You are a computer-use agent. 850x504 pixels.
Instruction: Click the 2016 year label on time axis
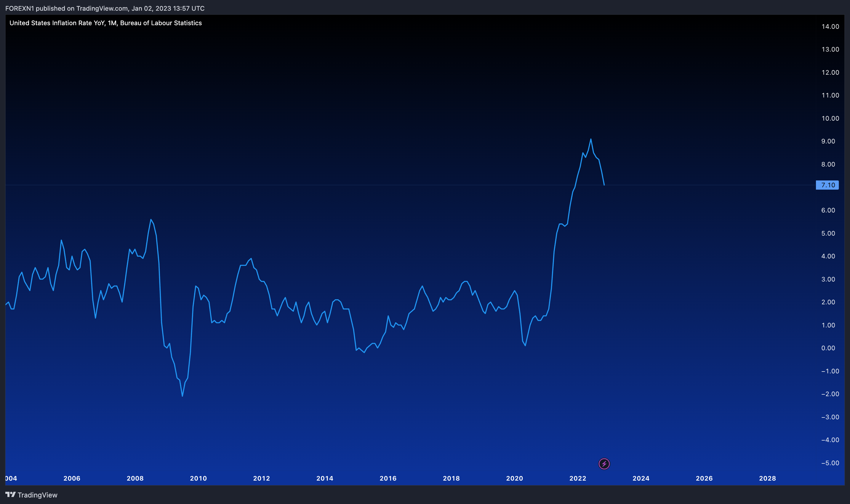click(x=388, y=478)
